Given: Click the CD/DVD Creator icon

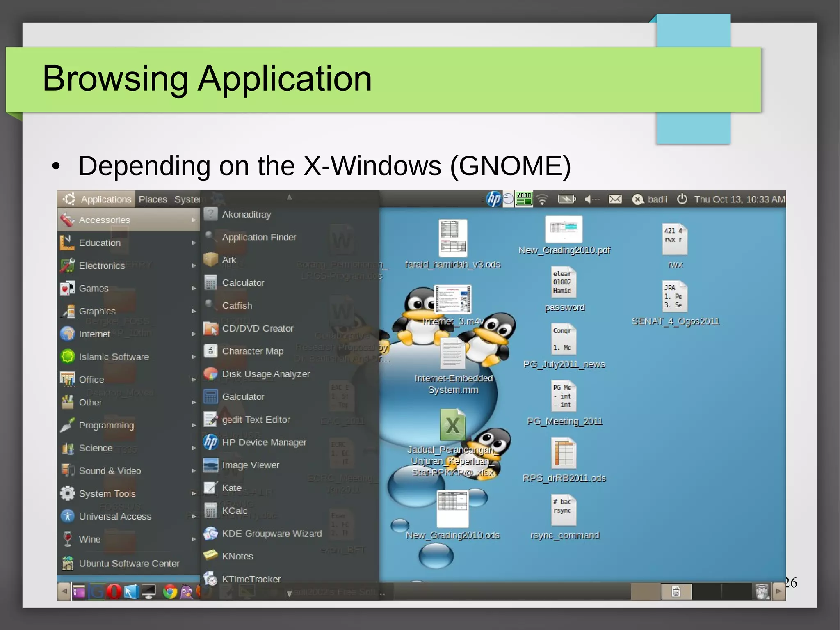Looking at the screenshot, I should coord(210,328).
